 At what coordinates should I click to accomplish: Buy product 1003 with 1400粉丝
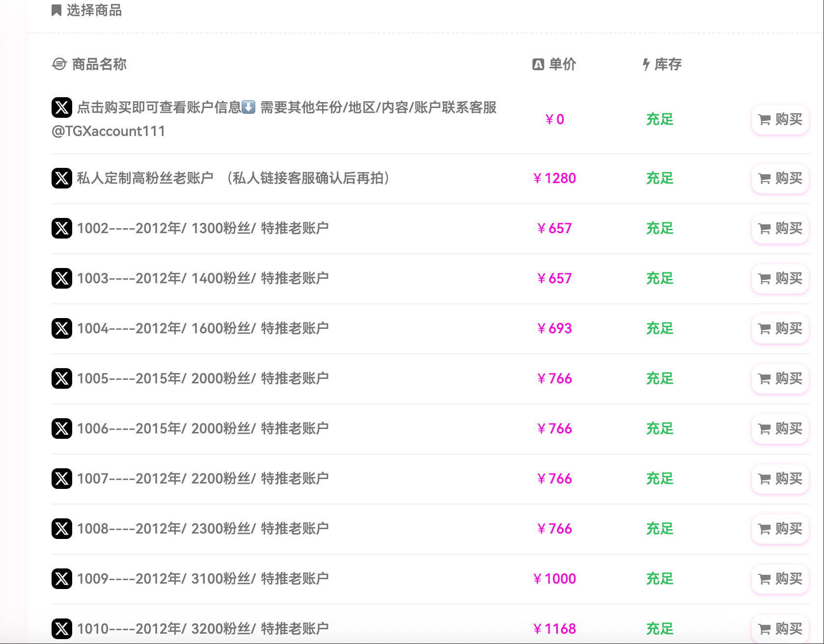(x=780, y=278)
